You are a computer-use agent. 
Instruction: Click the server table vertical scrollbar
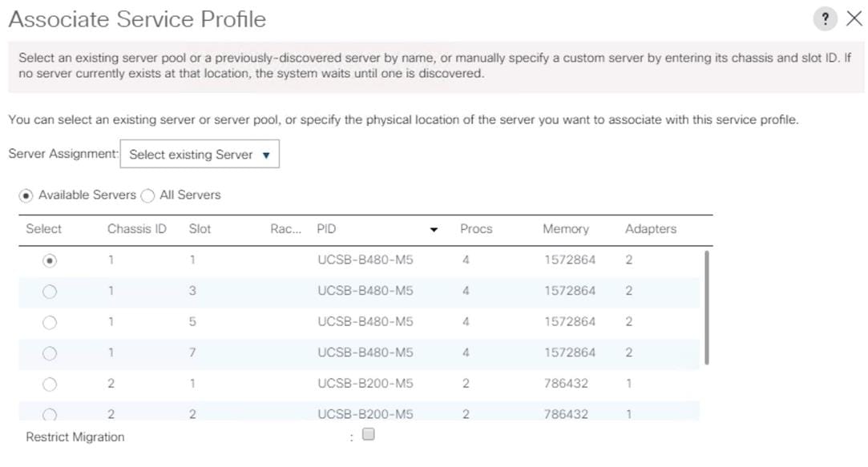[706, 308]
